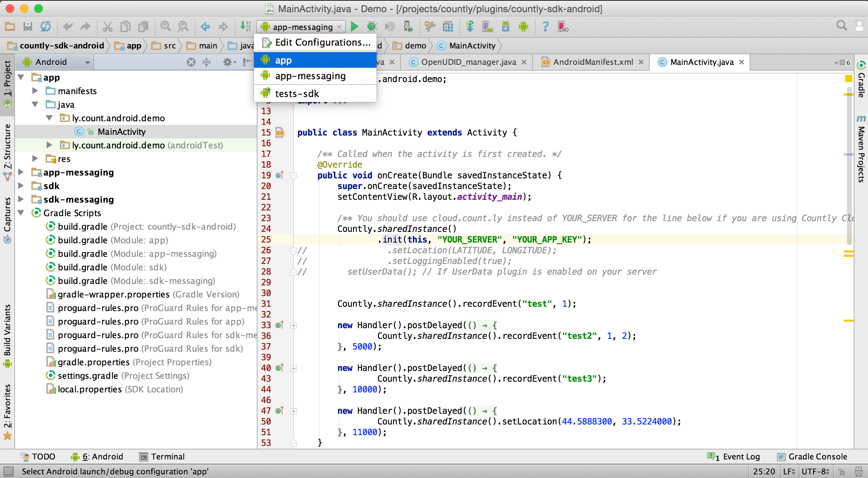This screenshot has height=478, width=868.
Task: Click the search magnifier at top right
Action: 842,26
